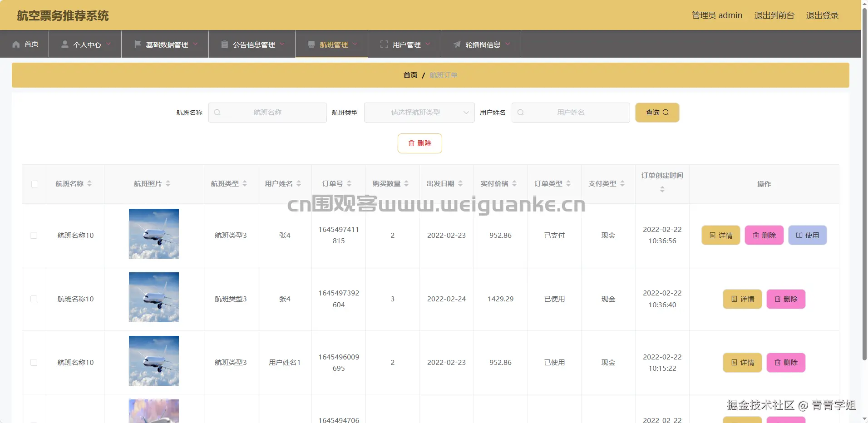
Task: Click 使用 for order 1645497411815
Action: click(808, 235)
